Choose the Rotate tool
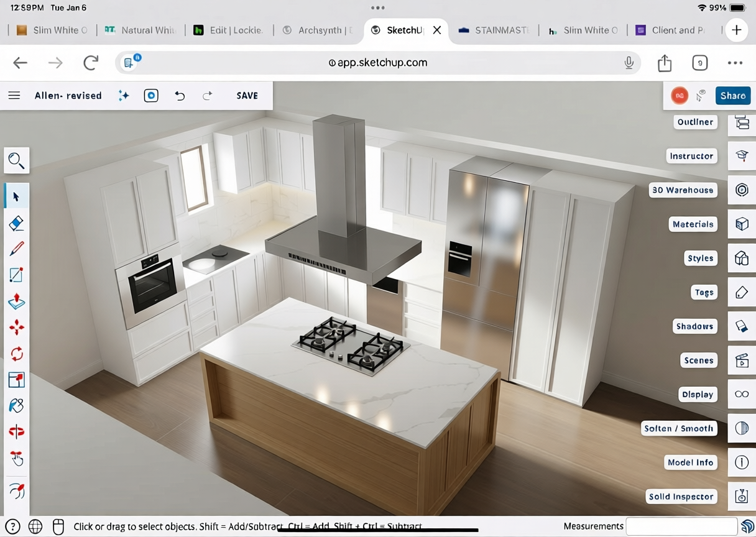756x537 pixels. click(17, 354)
